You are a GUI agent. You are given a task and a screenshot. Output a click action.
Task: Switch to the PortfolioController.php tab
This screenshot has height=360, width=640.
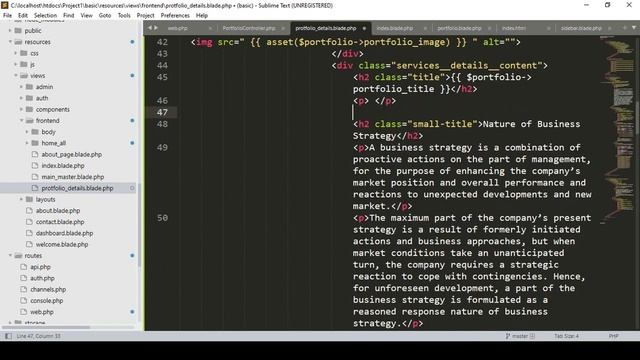249,29
